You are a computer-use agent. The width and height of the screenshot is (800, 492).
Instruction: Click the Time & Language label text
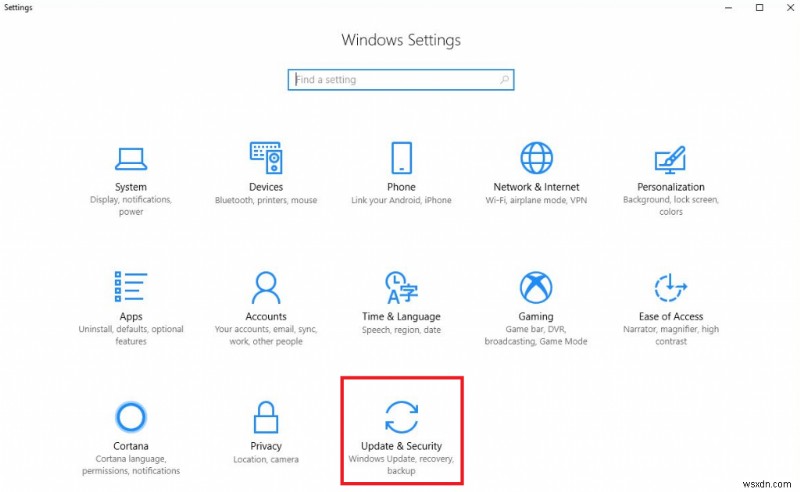(402, 316)
